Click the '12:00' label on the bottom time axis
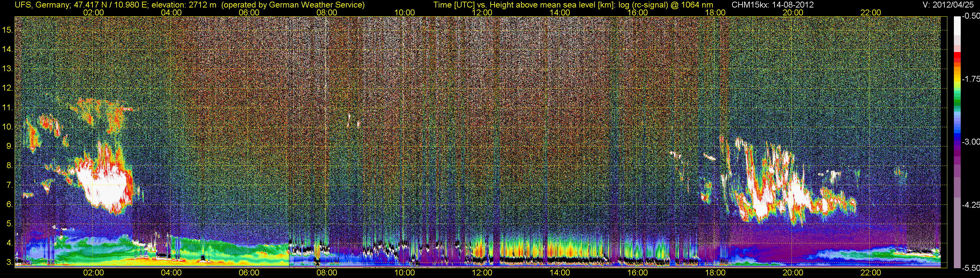 (482, 273)
